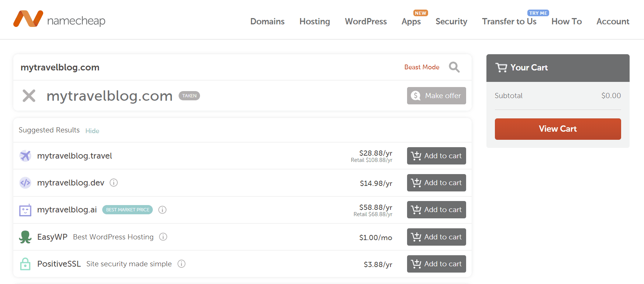
Task: Open info icon next to mytravelblog.dev
Action: (x=114, y=183)
